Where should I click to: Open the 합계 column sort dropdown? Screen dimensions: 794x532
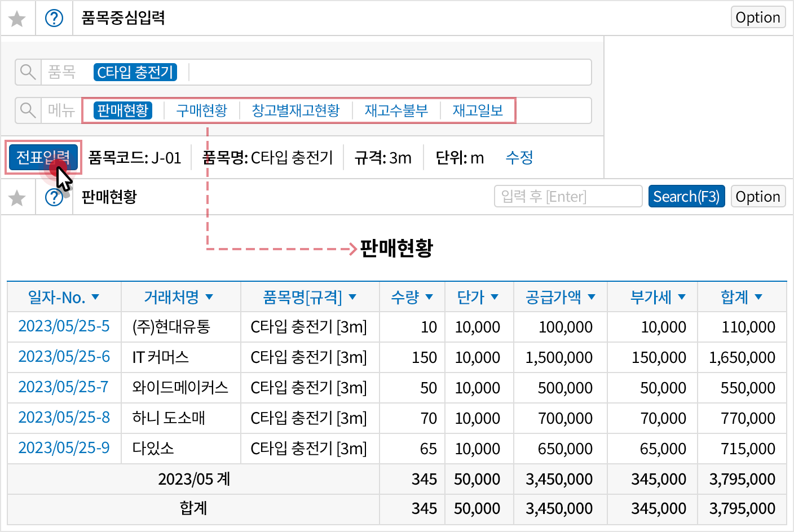[x=758, y=297]
